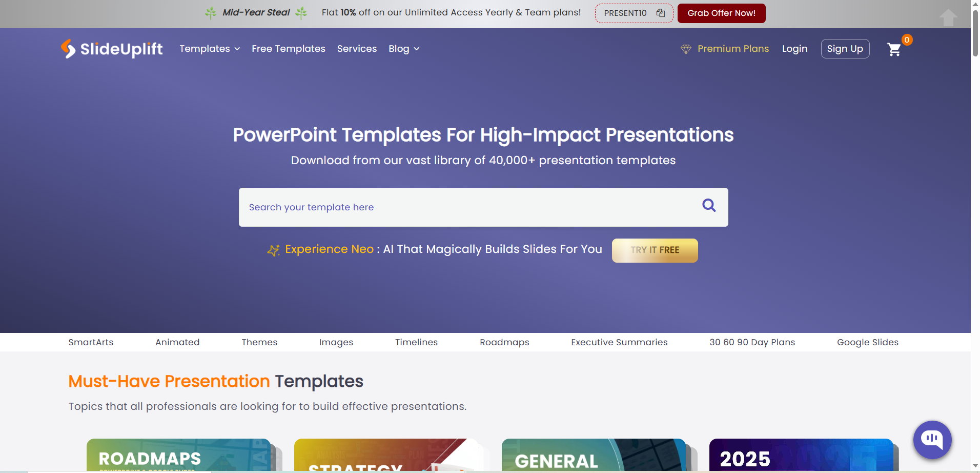
Task: Click the Experience Neo link text
Action: pyautogui.click(x=329, y=249)
